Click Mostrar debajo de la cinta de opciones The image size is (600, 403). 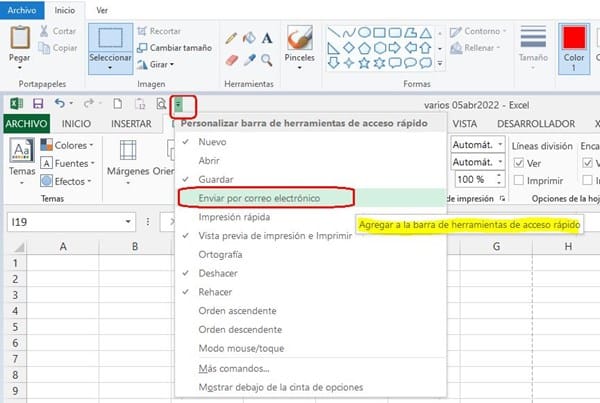click(310, 387)
